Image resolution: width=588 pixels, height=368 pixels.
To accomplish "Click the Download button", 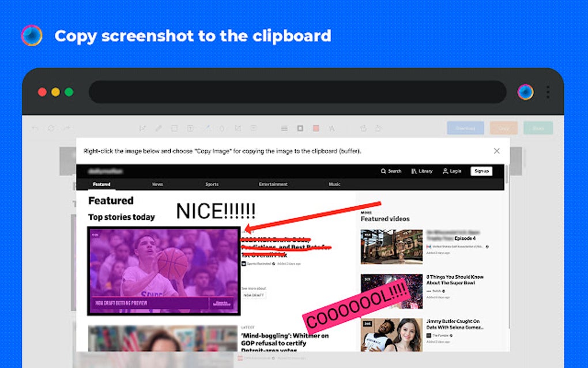I will (x=465, y=127).
